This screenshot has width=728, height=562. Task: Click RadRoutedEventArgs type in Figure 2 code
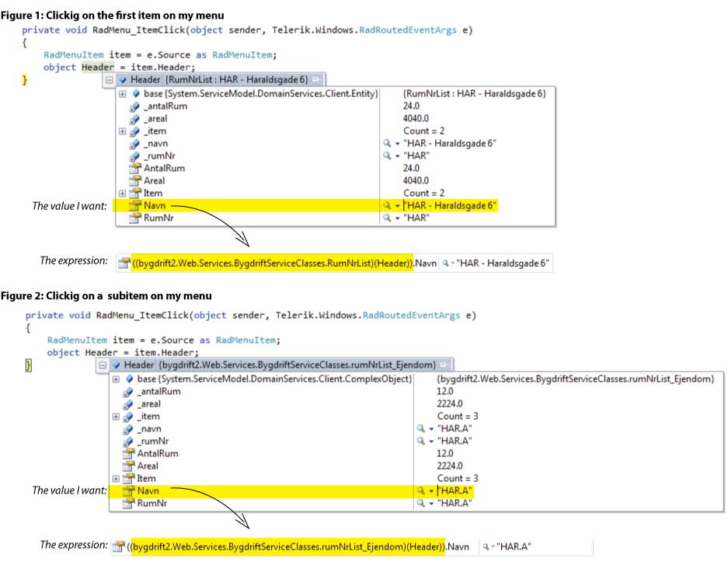[x=411, y=316]
